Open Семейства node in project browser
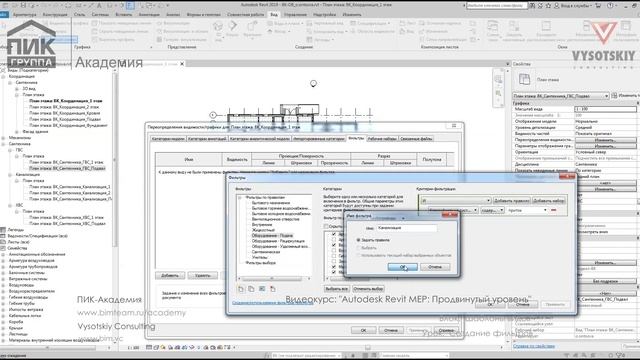 point(17,248)
